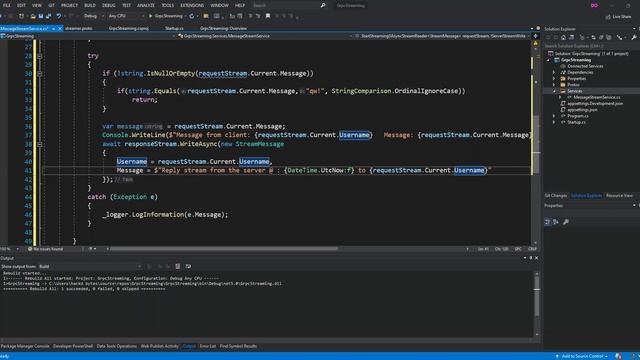The width and height of the screenshot is (640, 360).
Task: Pin the MessageStreamService.cs tab
Action: (53, 29)
